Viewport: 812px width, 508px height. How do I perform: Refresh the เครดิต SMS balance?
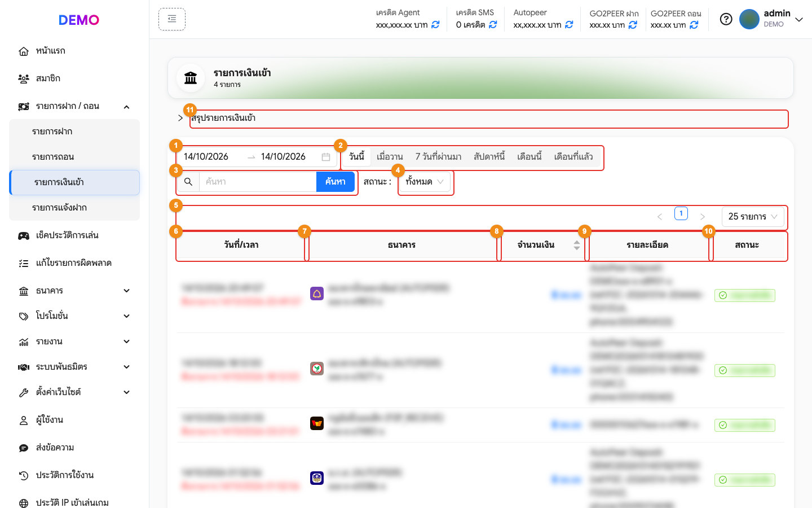pos(493,25)
